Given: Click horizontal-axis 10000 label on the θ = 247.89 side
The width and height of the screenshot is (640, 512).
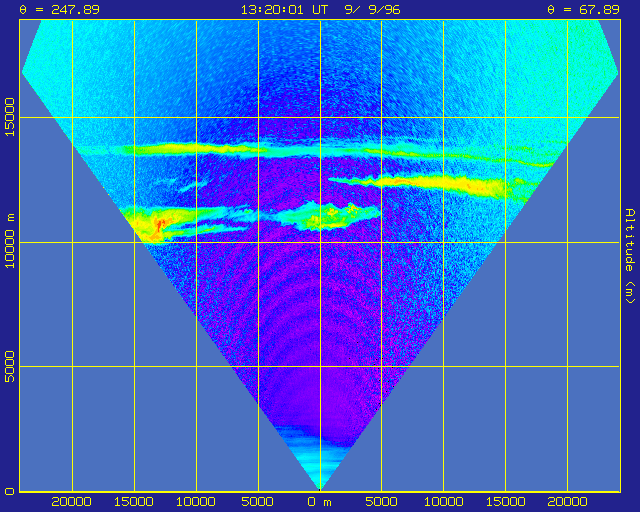Looking at the screenshot, I should [x=196, y=502].
